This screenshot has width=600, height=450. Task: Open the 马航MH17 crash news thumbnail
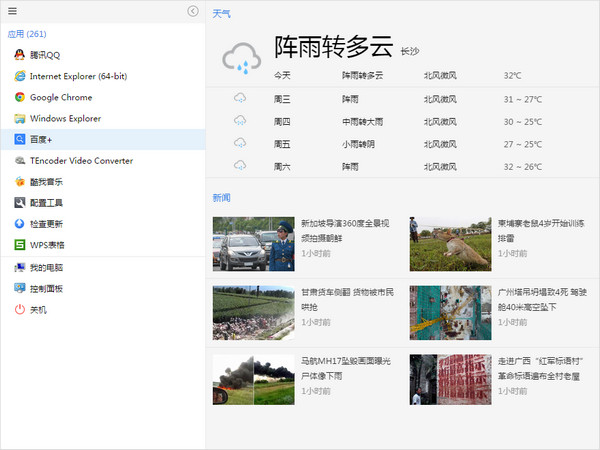pyautogui.click(x=253, y=379)
